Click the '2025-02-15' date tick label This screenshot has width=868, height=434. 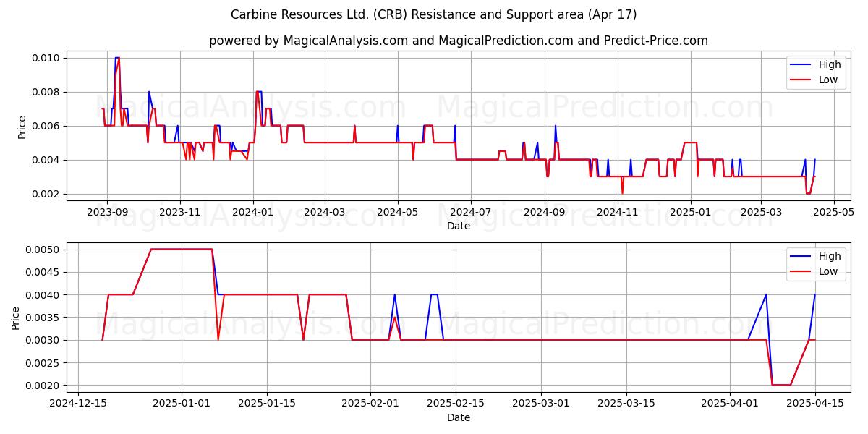click(x=456, y=404)
